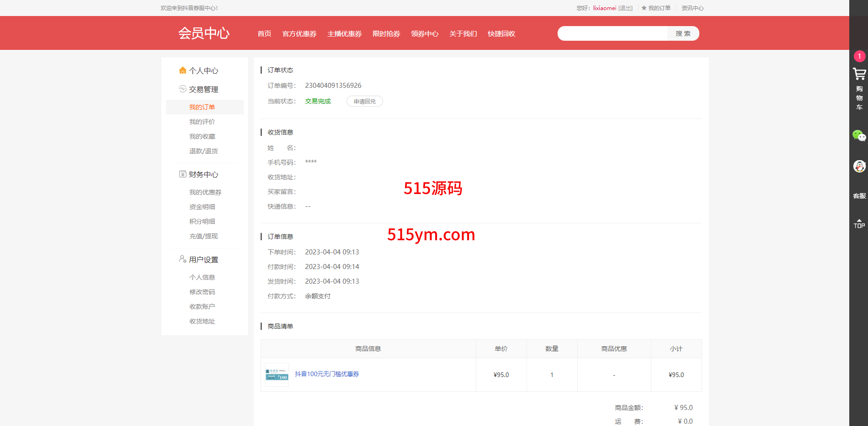Click the home icon beside 个人中心
This screenshot has height=426, width=868.
coord(183,70)
